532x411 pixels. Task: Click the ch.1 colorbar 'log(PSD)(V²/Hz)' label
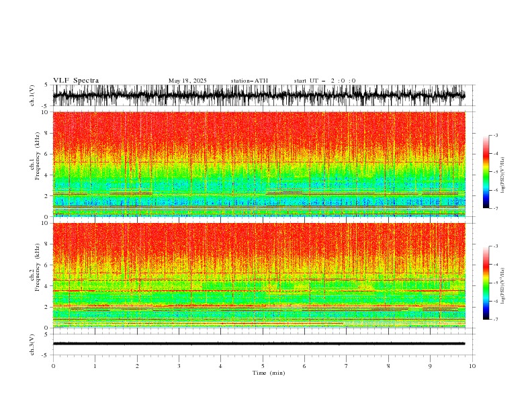click(503, 175)
